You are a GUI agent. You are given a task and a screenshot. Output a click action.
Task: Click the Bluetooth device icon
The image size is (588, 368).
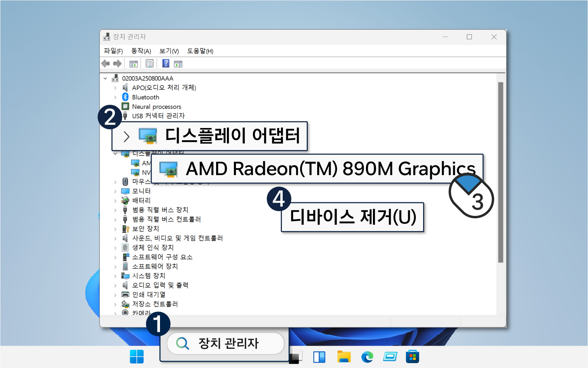(x=125, y=97)
